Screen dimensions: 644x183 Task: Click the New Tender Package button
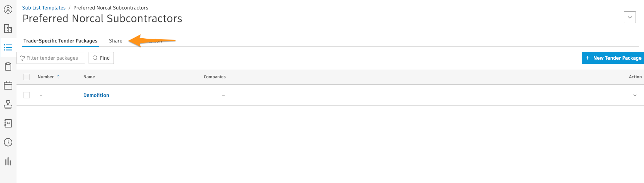[x=613, y=58]
